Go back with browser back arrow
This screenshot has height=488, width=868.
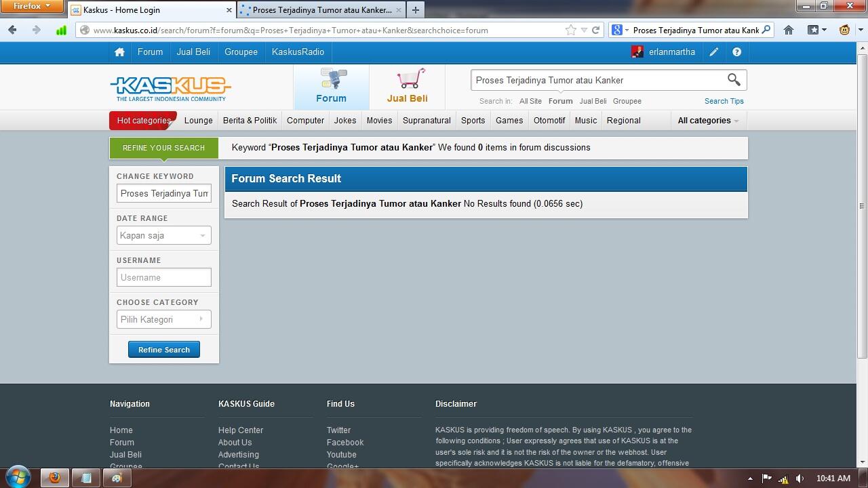click(x=12, y=30)
